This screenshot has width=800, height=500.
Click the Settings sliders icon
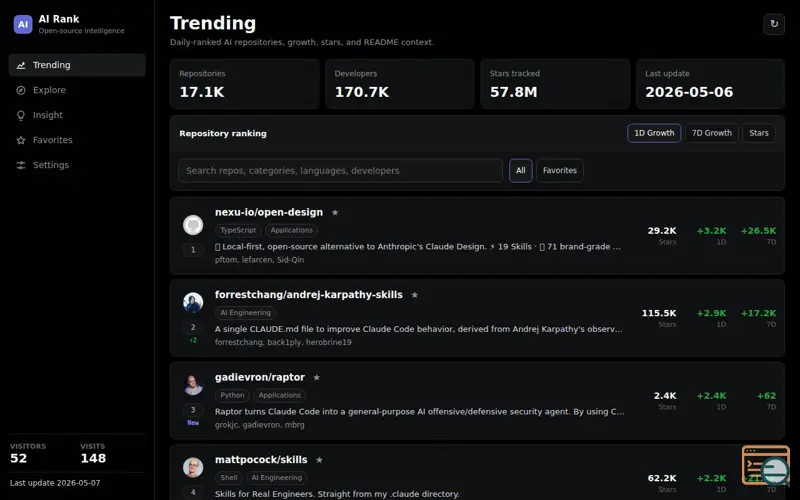[21, 165]
